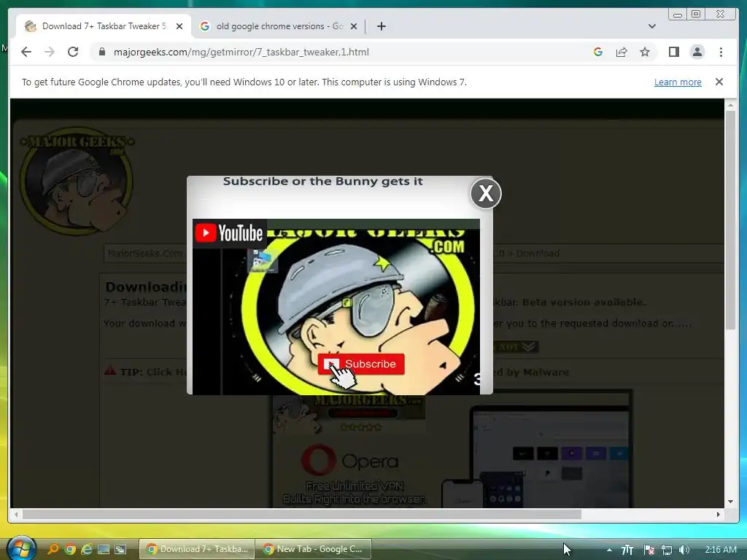
Task: Click the scroll up arrow of the page
Action: [730, 104]
